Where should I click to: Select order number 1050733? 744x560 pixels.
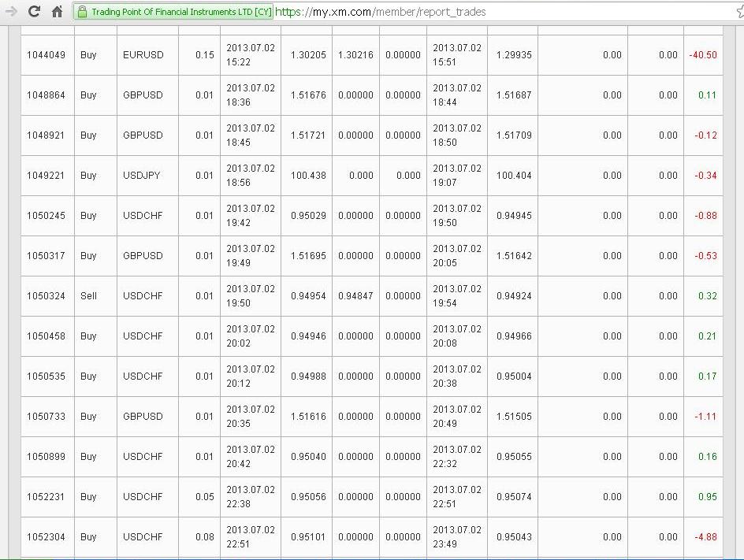pyautogui.click(x=46, y=417)
